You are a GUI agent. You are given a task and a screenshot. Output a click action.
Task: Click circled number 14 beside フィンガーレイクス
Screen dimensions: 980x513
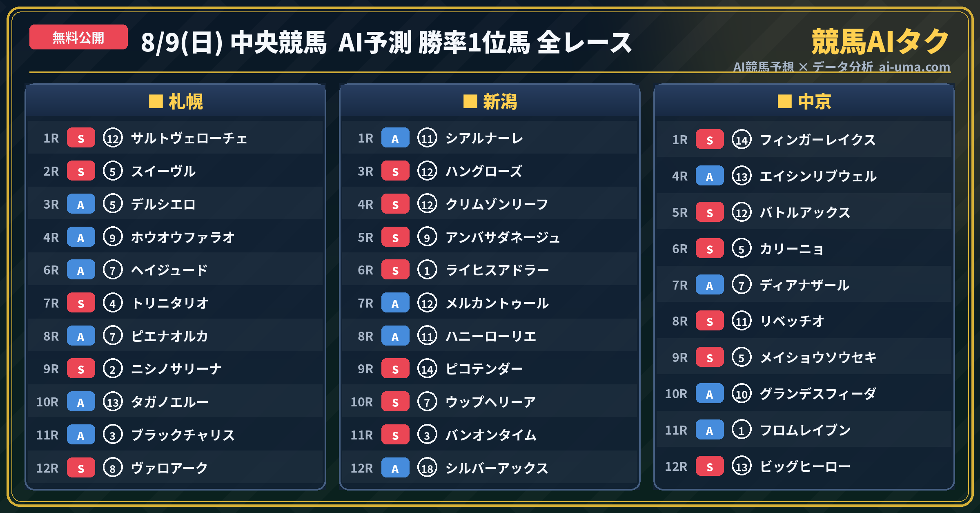point(742,140)
